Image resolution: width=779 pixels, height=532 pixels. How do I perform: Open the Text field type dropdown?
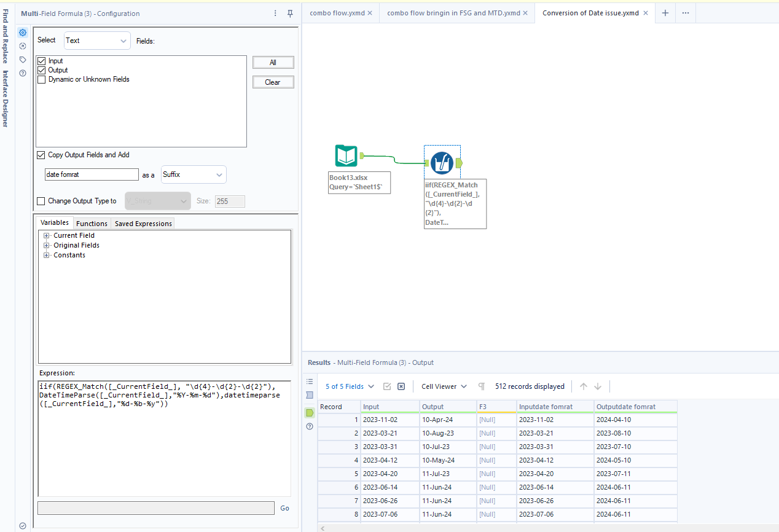96,40
